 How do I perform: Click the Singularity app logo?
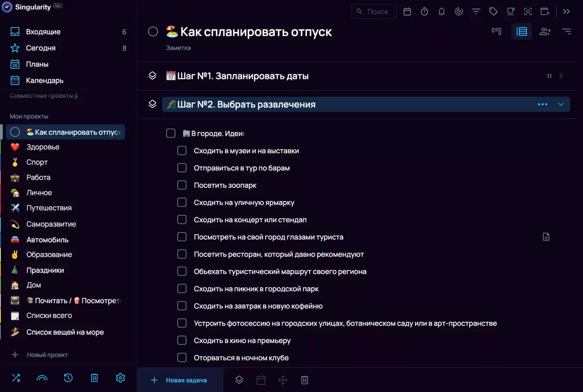[7, 7]
